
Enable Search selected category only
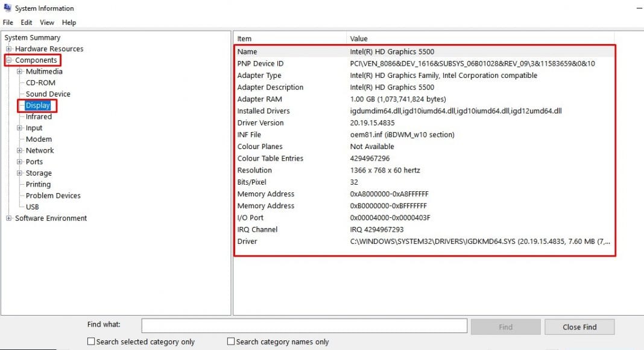(91, 341)
